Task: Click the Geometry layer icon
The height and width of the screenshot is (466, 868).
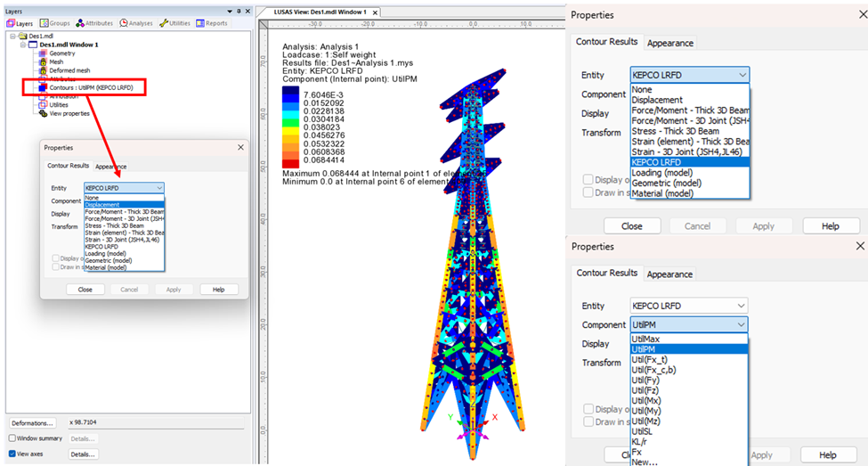Action: point(42,53)
